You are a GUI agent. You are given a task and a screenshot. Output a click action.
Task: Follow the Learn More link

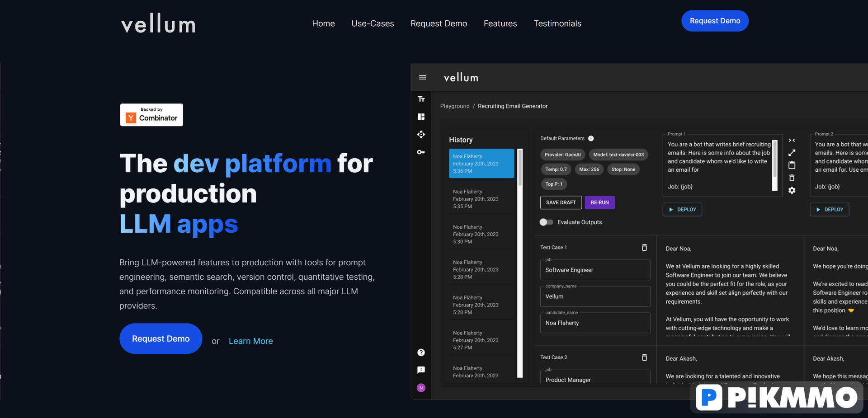[x=250, y=341]
